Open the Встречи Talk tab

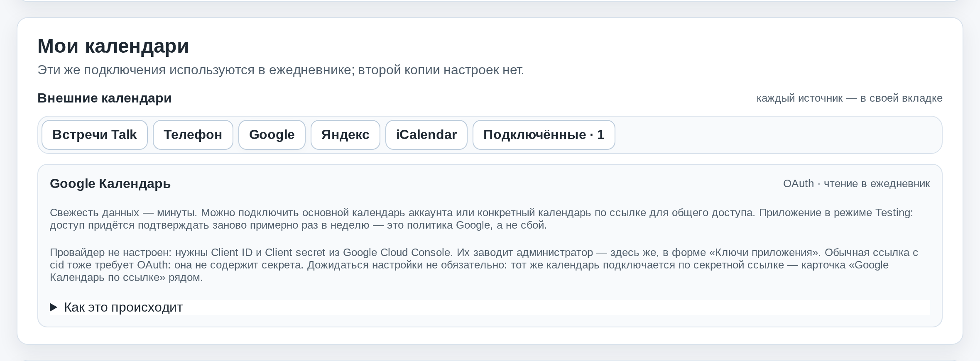coord(95,135)
